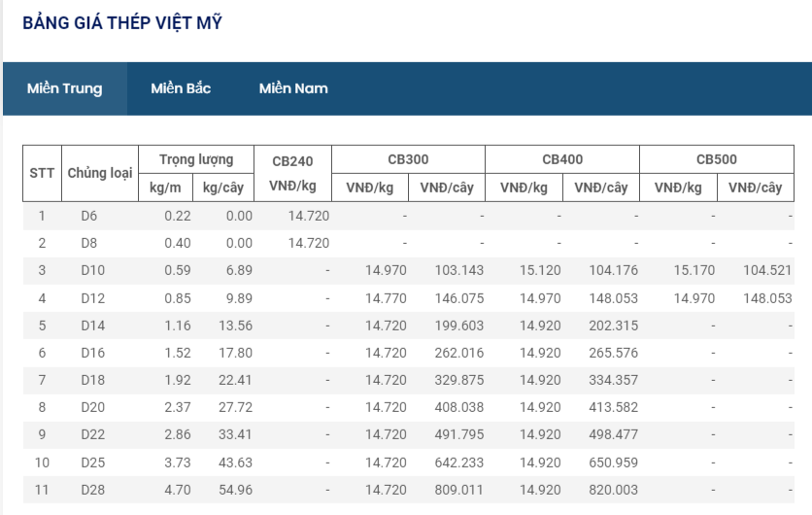
Task: Click the Trọng lượng header cell
Action: (196, 159)
